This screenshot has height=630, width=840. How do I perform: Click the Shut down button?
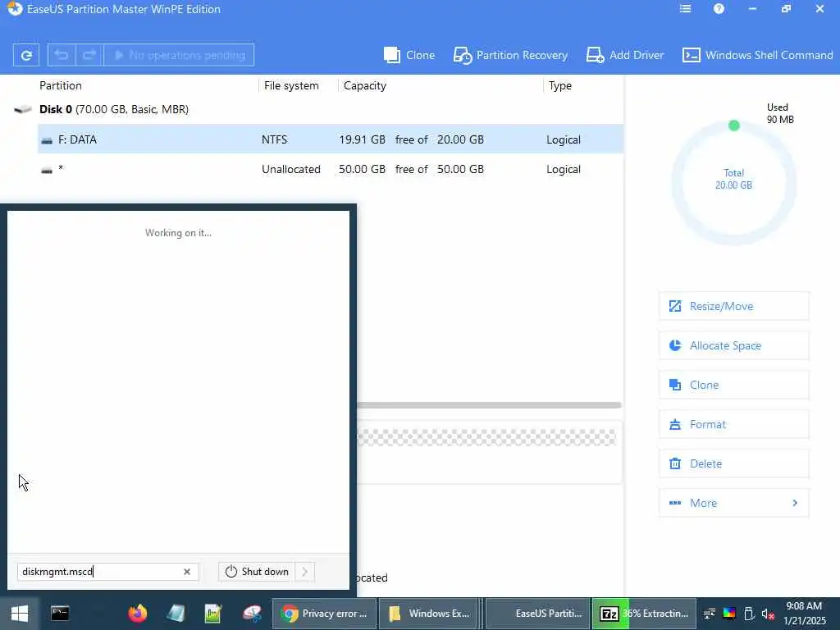point(257,572)
